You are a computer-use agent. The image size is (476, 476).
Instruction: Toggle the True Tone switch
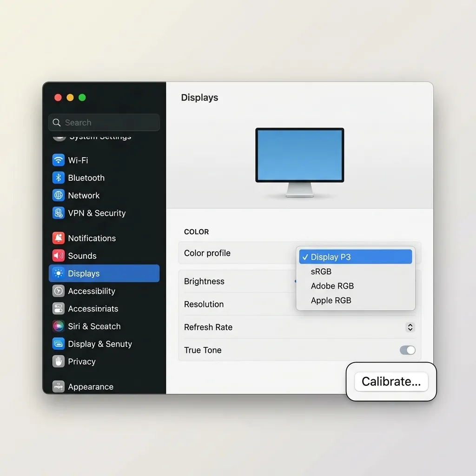[407, 350]
